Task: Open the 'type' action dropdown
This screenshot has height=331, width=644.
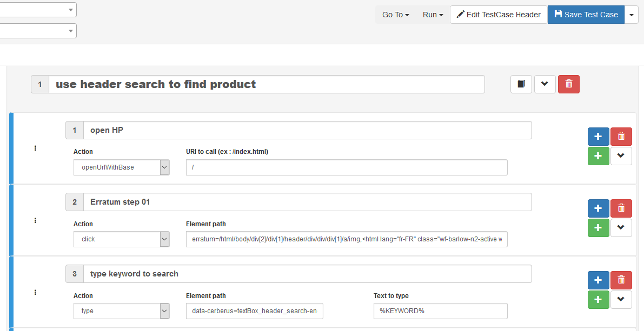Action: (x=122, y=311)
